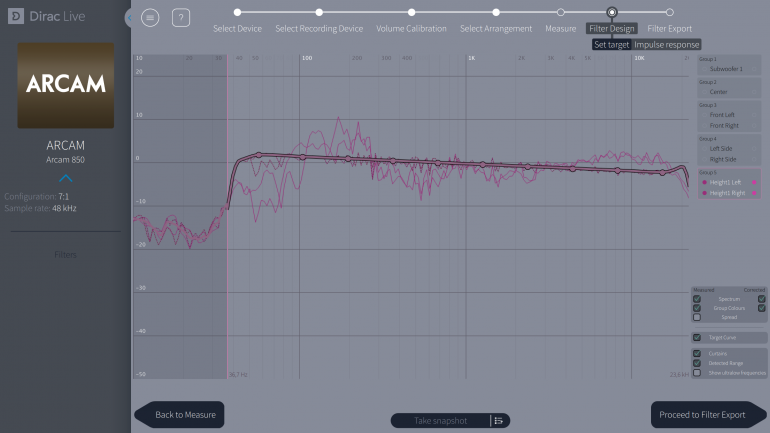Click the help question mark icon

click(x=180, y=17)
